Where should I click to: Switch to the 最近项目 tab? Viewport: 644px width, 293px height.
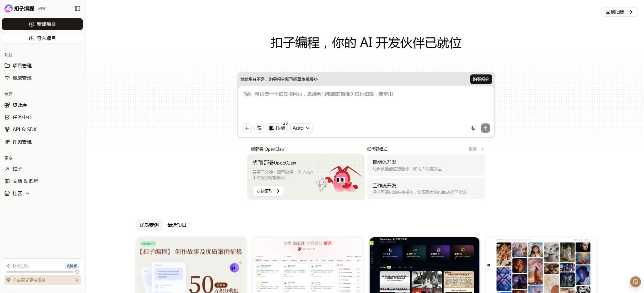tap(177, 225)
